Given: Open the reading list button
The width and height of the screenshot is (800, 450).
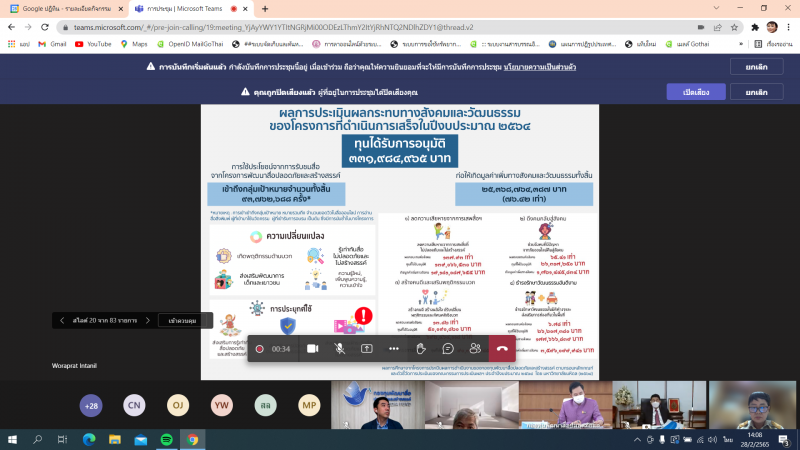Looking at the screenshot, I should click(x=773, y=44).
